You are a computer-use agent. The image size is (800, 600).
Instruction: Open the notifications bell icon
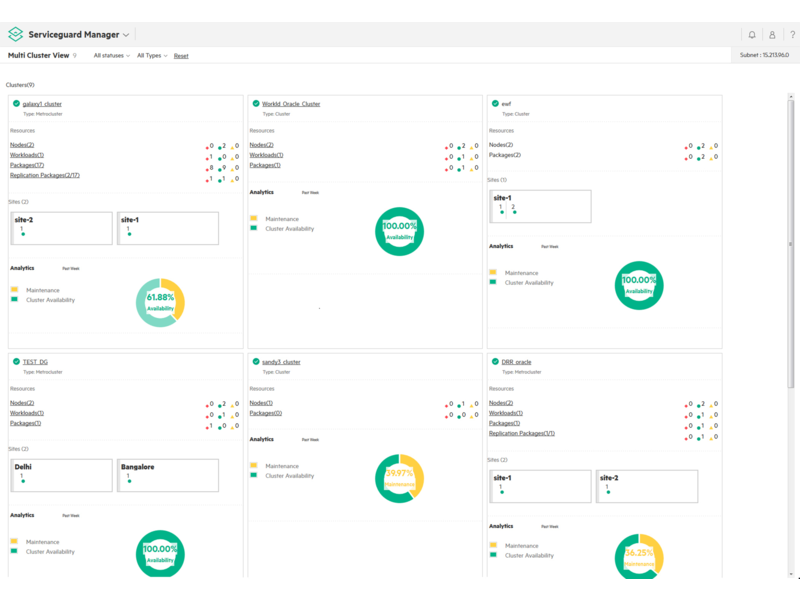pyautogui.click(x=752, y=35)
